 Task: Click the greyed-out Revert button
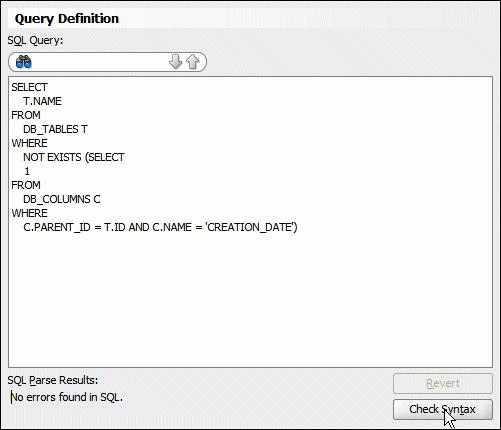[x=443, y=383]
